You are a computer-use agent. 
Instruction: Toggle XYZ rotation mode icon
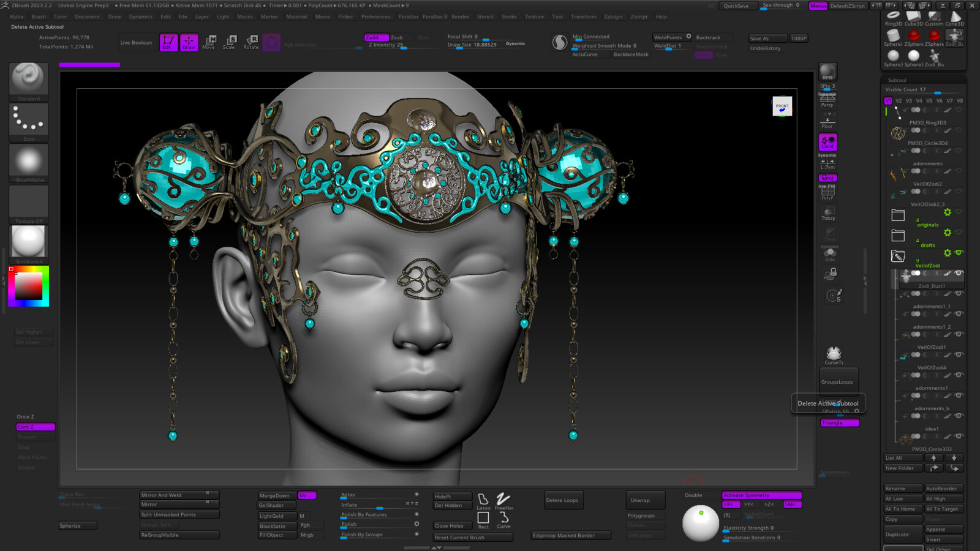point(827,178)
